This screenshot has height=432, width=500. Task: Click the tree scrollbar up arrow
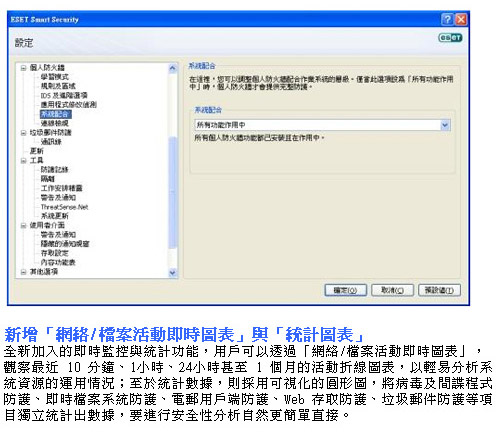[172, 68]
